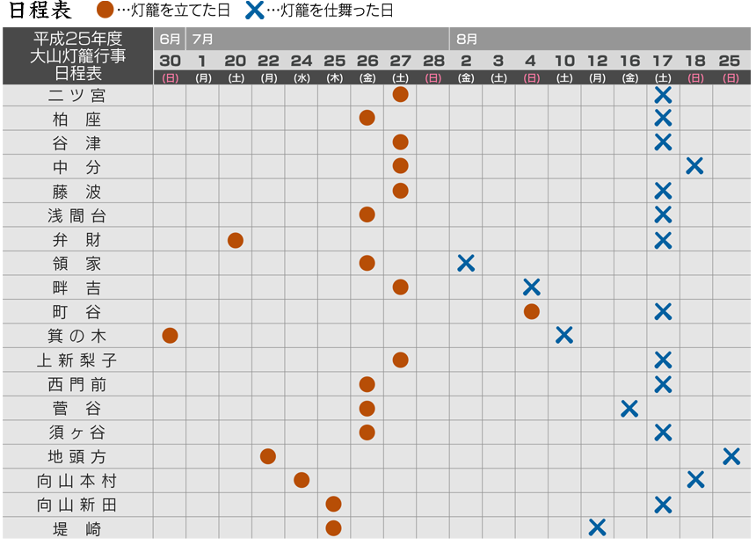Select the 30 (日) date column header

pos(170,67)
